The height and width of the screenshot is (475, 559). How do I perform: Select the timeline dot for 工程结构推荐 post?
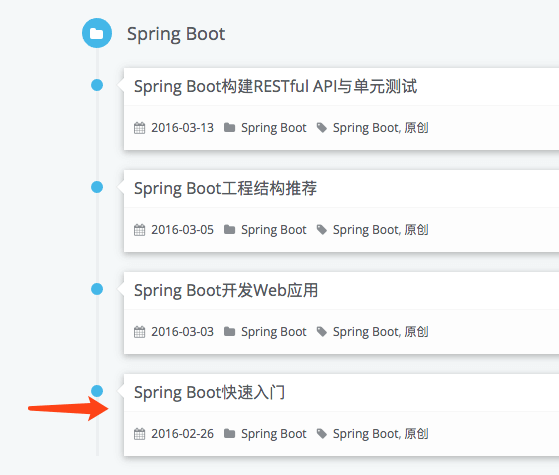pos(97,187)
